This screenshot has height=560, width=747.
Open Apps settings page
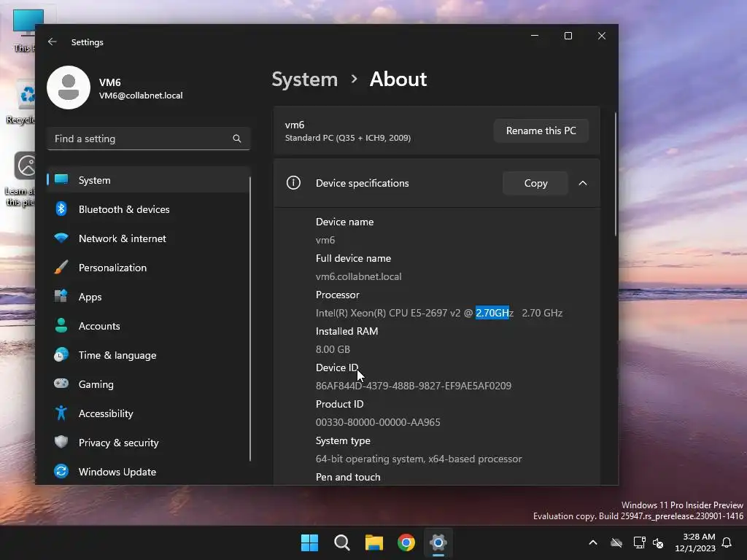[x=149, y=297]
